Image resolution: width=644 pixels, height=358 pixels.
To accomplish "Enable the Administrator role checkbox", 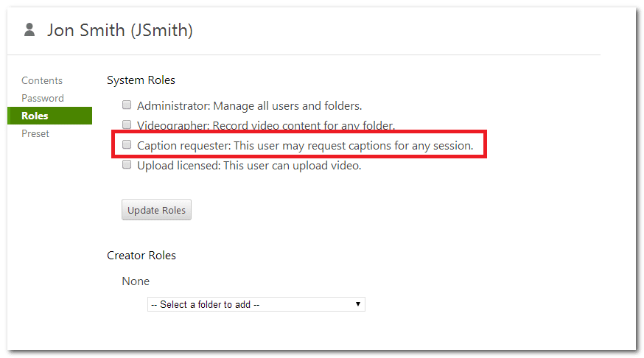I will coord(127,105).
